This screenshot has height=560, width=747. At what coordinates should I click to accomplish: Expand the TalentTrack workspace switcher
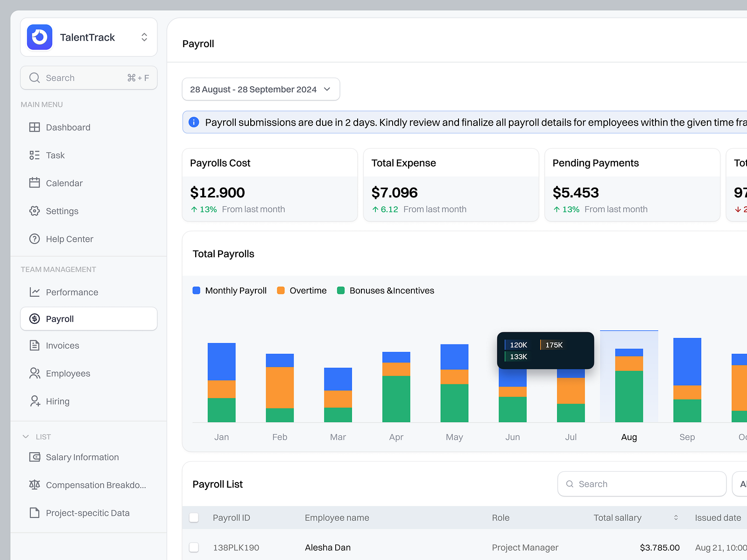click(144, 37)
